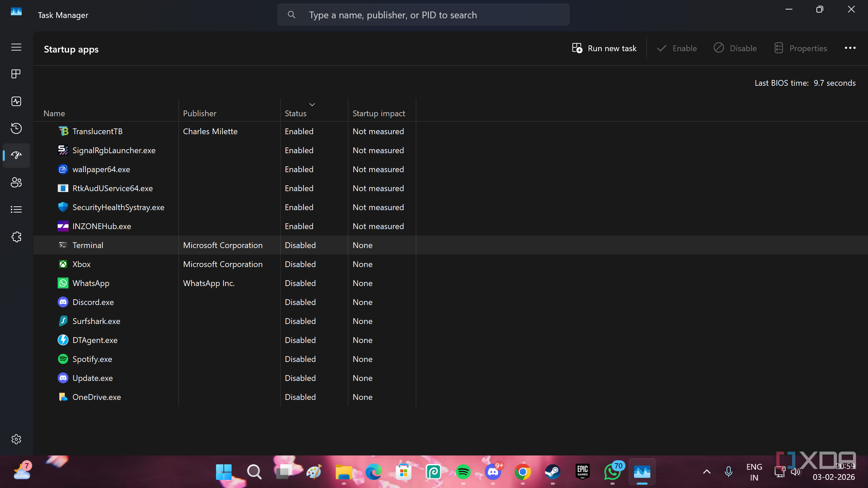Open Steam from the taskbar
This screenshot has width=868, height=488.
tap(553, 472)
